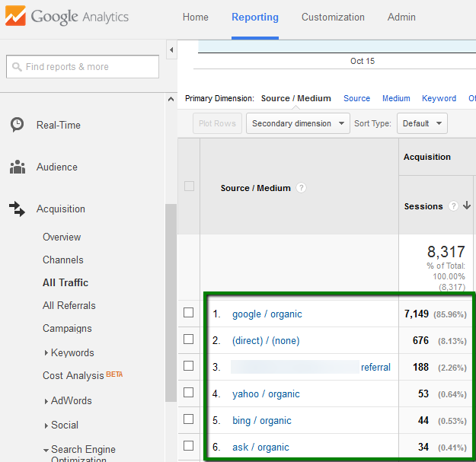This screenshot has height=462, width=476.
Task: Expand the AdWords submenu
Action: click(46, 401)
